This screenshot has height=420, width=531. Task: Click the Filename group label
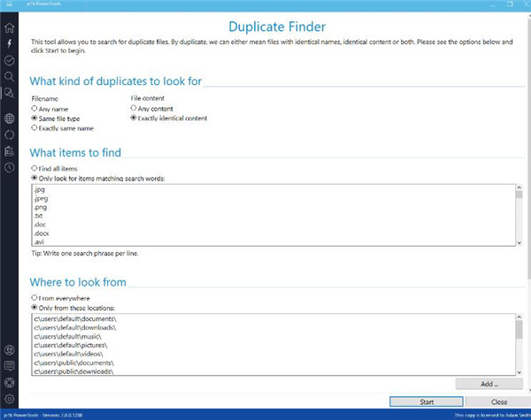point(45,99)
